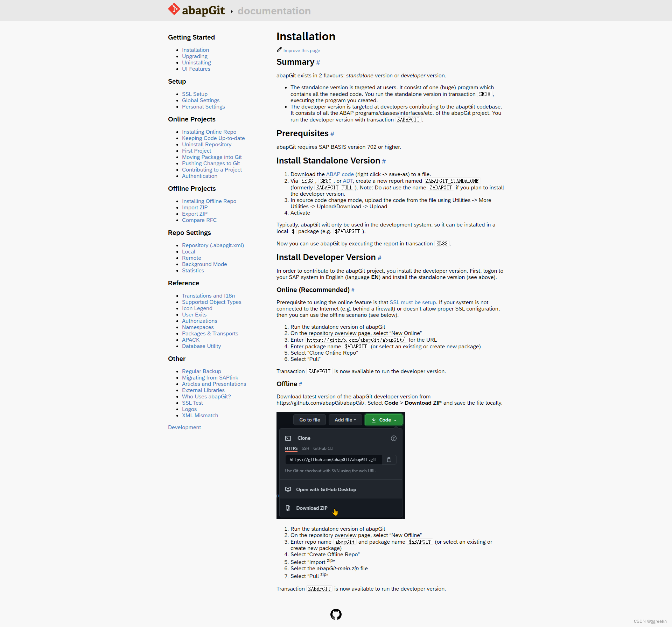Click the anchor hash beside Install Standalone Version
The height and width of the screenshot is (627, 672).
click(384, 161)
